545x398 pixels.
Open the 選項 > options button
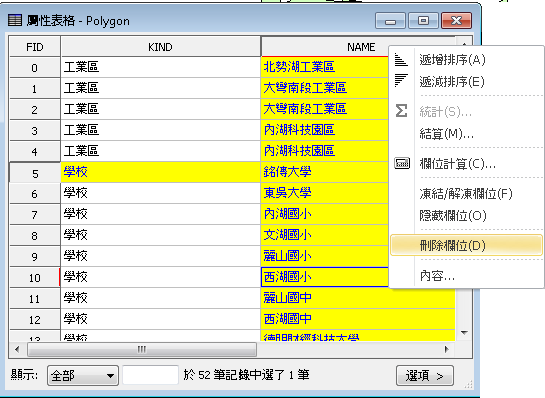424,375
